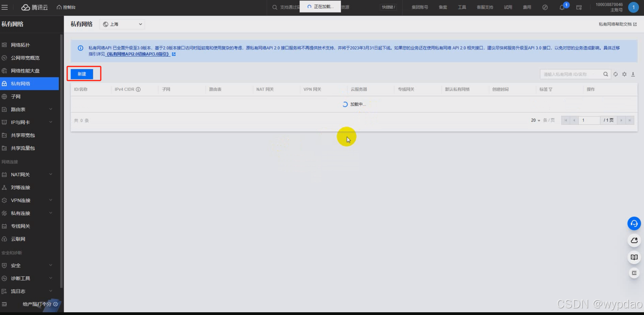The height and width of the screenshot is (315, 644).
Task: Open the 工具 menu
Action: 462,7
